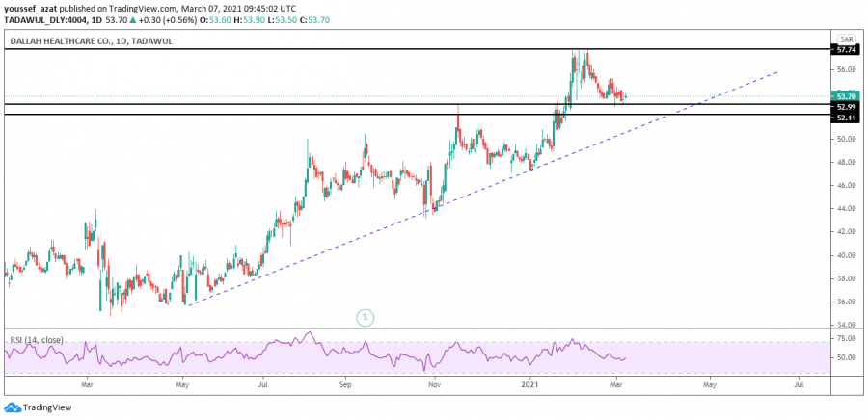The width and height of the screenshot is (868, 420).
Task: Click the TradingView logo icon
Action: pos(12,407)
